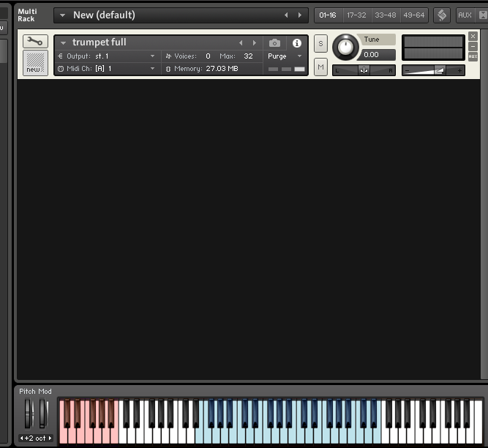Select previous multi with left arrow
The width and height of the screenshot is (488, 448).
286,15
